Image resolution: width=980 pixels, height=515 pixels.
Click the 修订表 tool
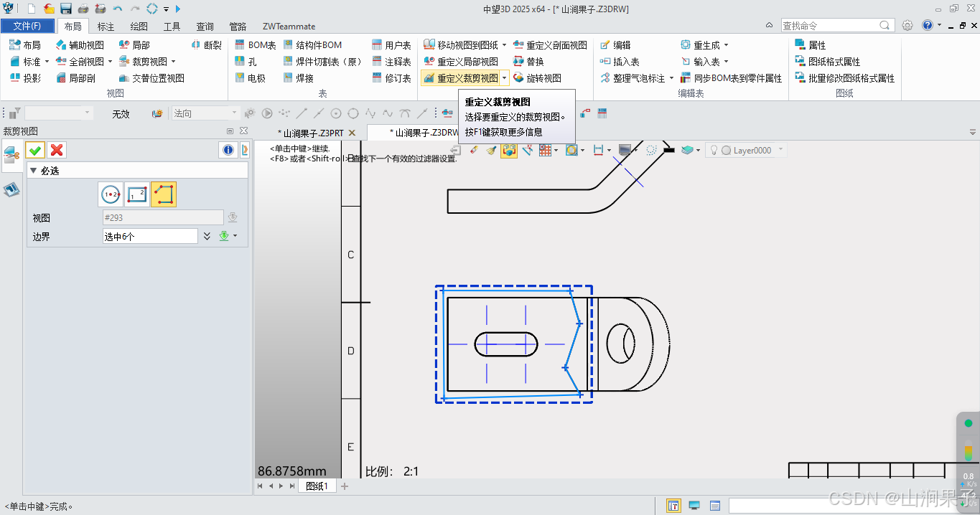click(x=392, y=78)
